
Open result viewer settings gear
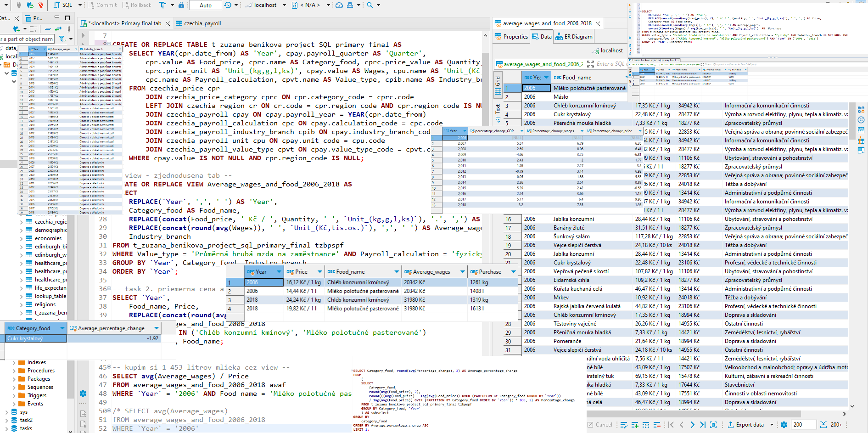point(784,425)
